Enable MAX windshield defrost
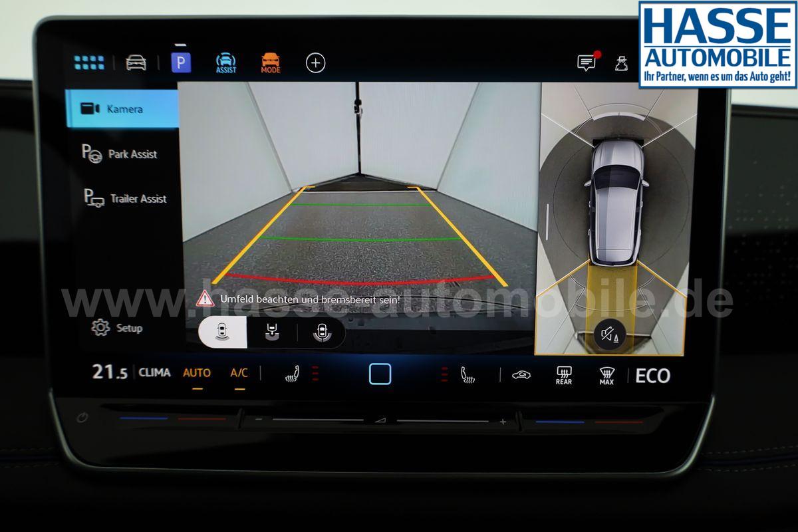The width and height of the screenshot is (798, 532). click(x=606, y=376)
